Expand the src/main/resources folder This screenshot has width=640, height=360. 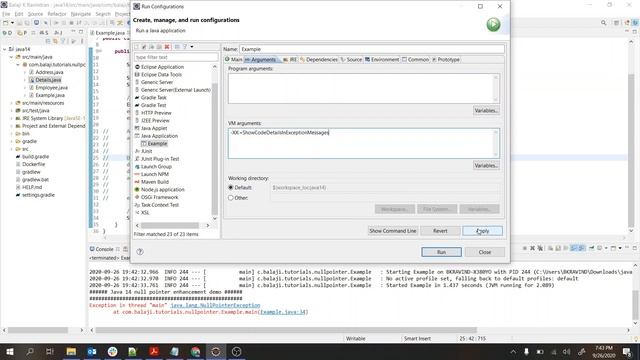pyautogui.click(x=12, y=103)
